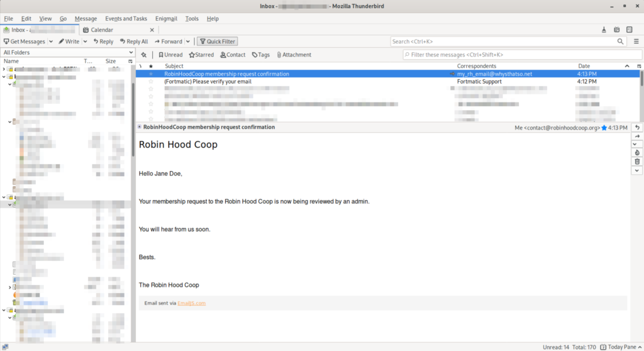Image resolution: width=644 pixels, height=351 pixels.
Task: Star the Fortmatic verify email message
Action: 151,81
